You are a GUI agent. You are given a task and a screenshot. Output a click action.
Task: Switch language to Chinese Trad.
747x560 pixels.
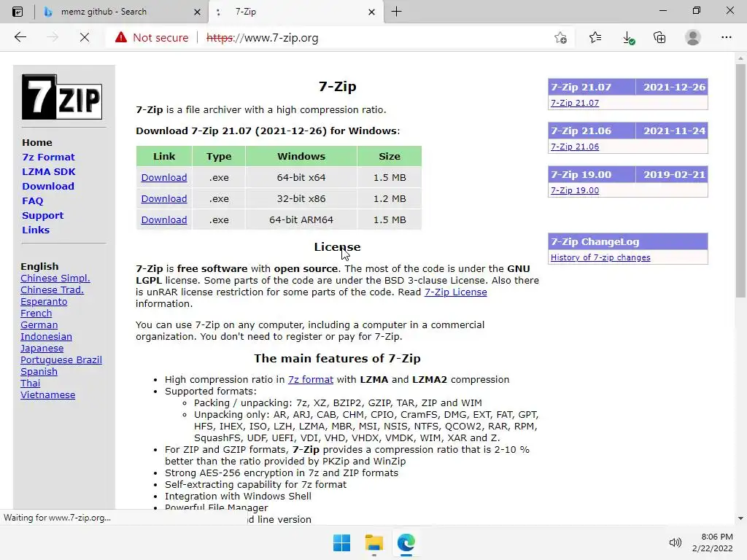[x=52, y=290]
